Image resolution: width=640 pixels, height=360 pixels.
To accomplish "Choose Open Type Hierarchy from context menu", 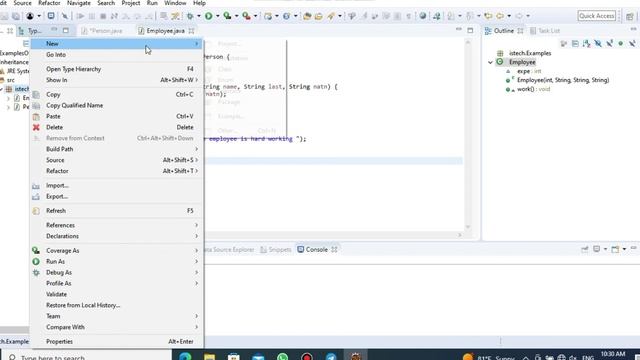I will [x=118, y=69].
